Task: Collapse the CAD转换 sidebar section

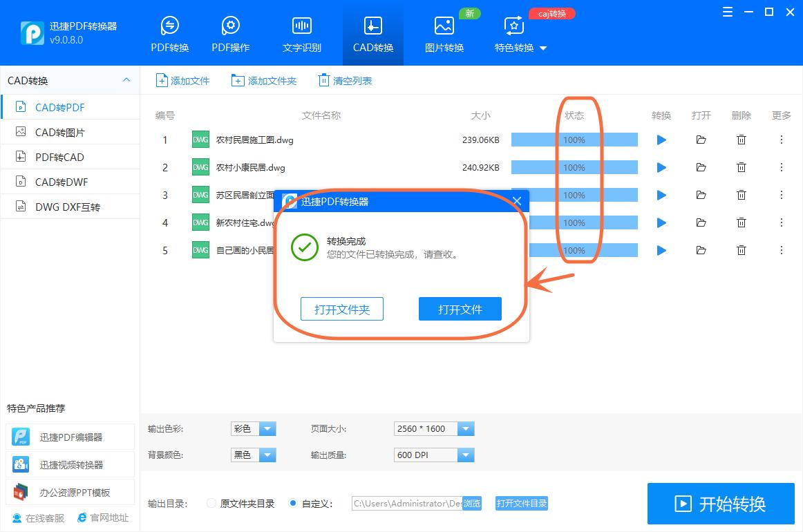Action: [x=126, y=80]
